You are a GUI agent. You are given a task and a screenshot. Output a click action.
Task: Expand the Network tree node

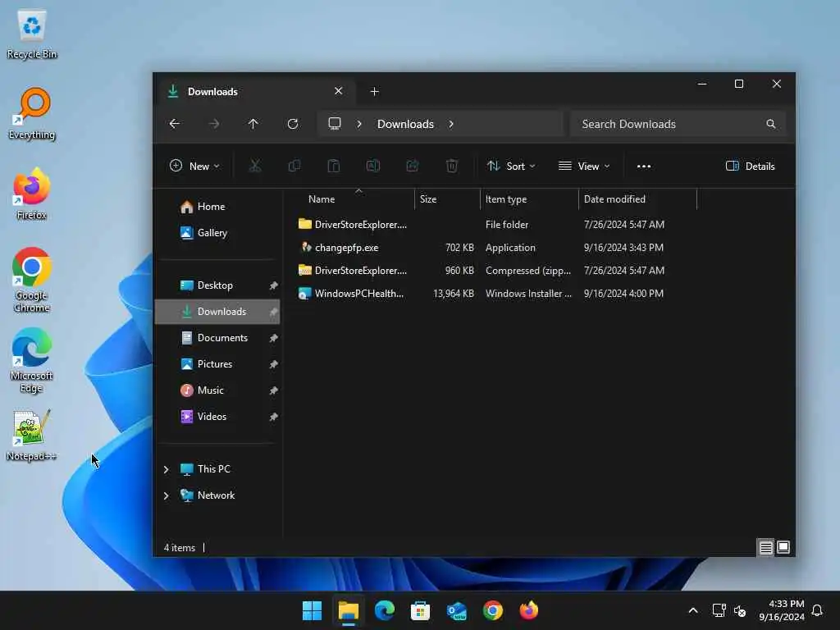coord(166,495)
